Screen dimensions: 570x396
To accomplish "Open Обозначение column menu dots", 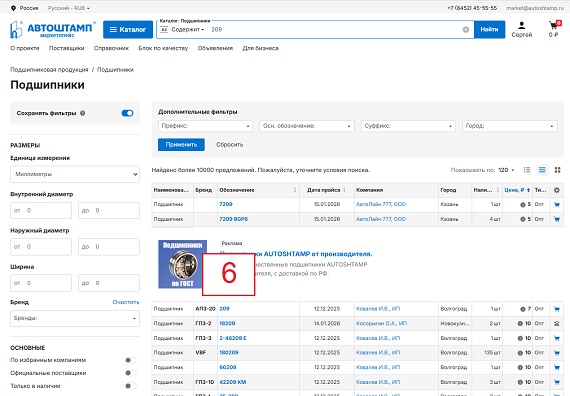I will pos(295,190).
